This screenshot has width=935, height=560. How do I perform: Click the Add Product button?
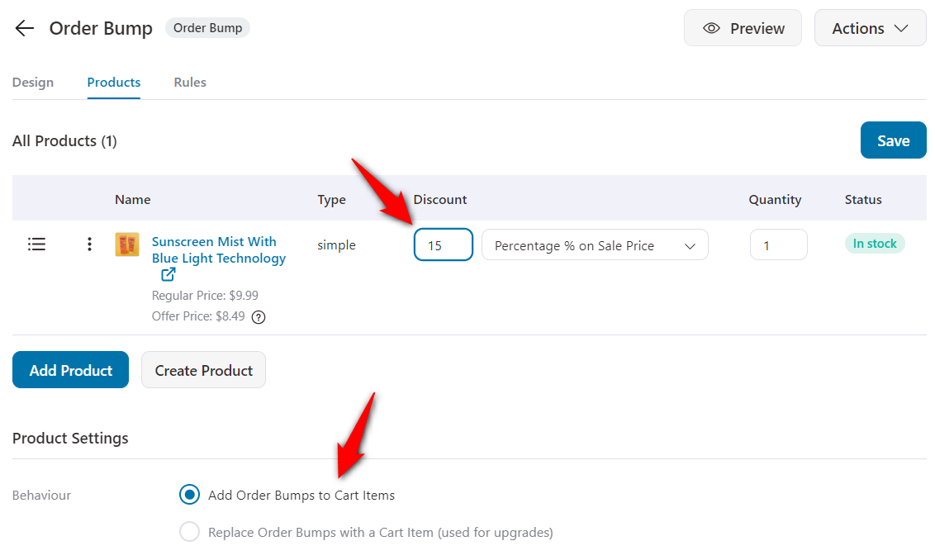coord(70,369)
